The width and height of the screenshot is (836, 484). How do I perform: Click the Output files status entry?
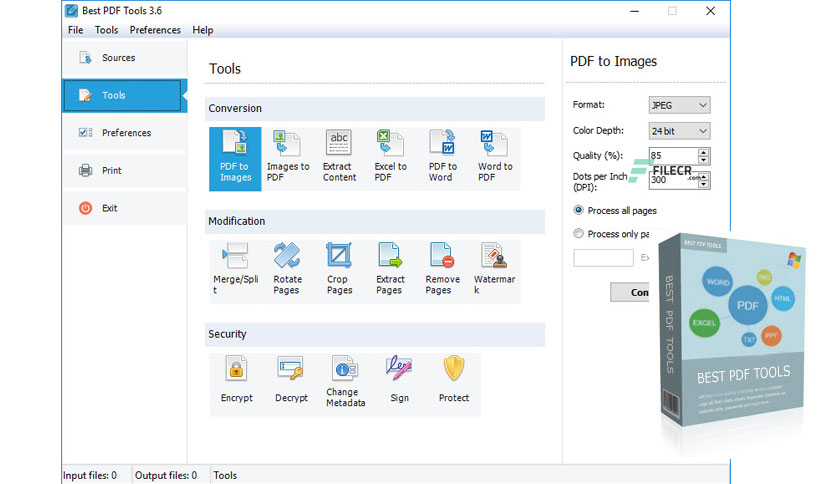(166, 475)
